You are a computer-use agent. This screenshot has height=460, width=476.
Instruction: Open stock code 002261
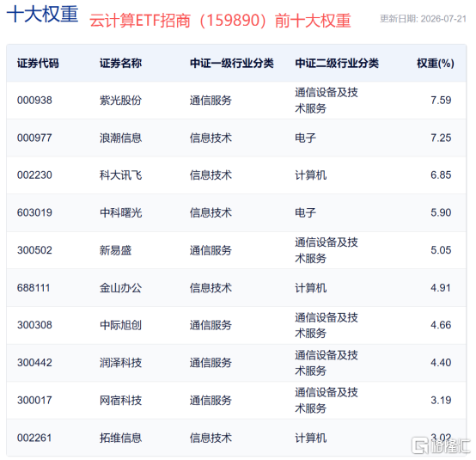pyautogui.click(x=34, y=438)
